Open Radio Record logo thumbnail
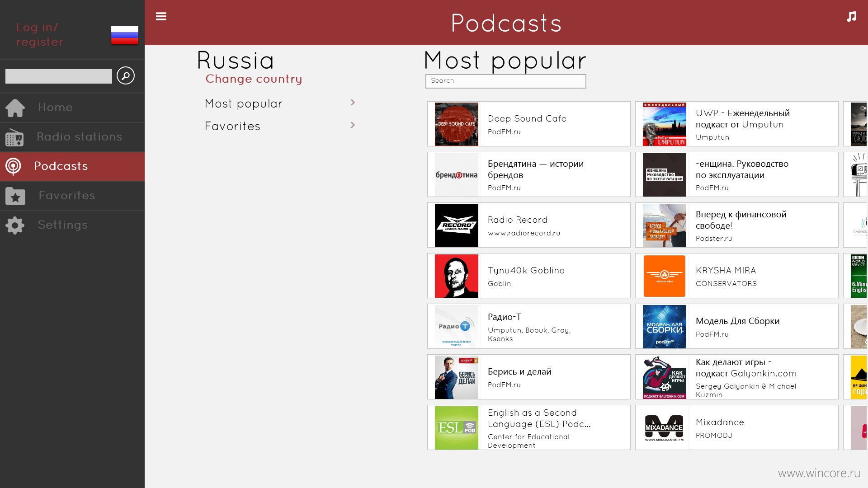 pyautogui.click(x=456, y=225)
